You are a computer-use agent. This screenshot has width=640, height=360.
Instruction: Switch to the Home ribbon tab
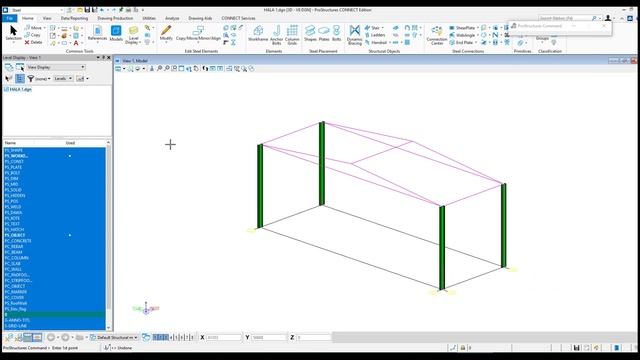[28, 18]
